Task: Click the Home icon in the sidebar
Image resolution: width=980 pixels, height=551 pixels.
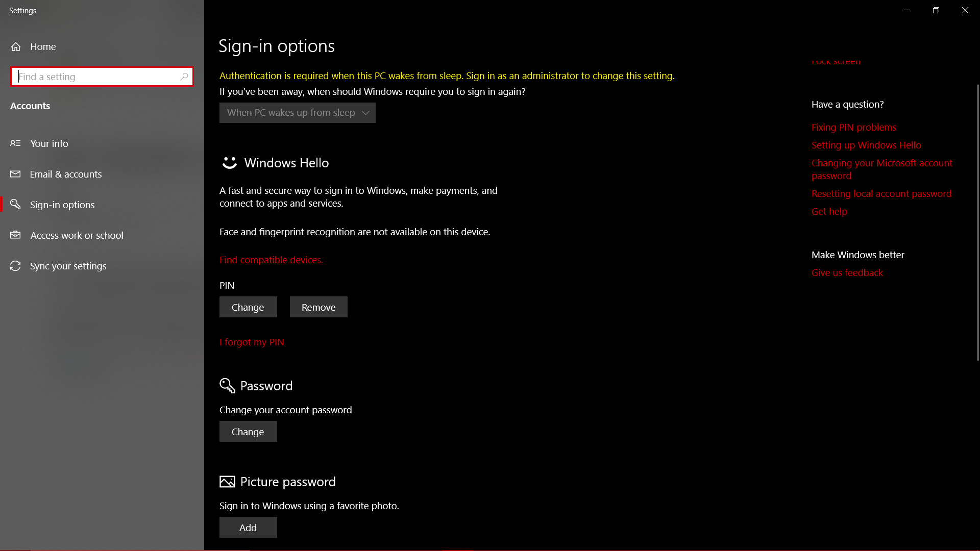Action: coord(16,46)
